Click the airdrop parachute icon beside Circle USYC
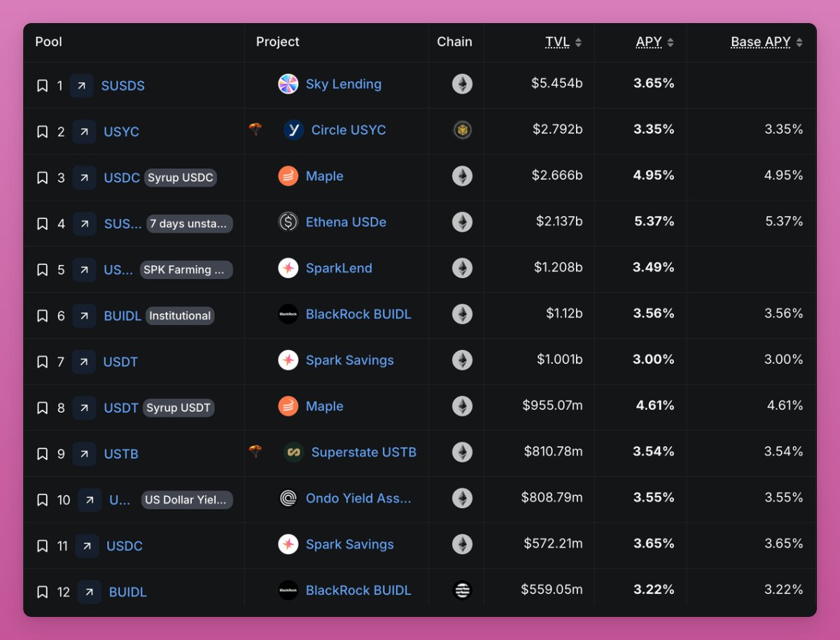Viewport: 840px width, 640px height. tap(255, 129)
